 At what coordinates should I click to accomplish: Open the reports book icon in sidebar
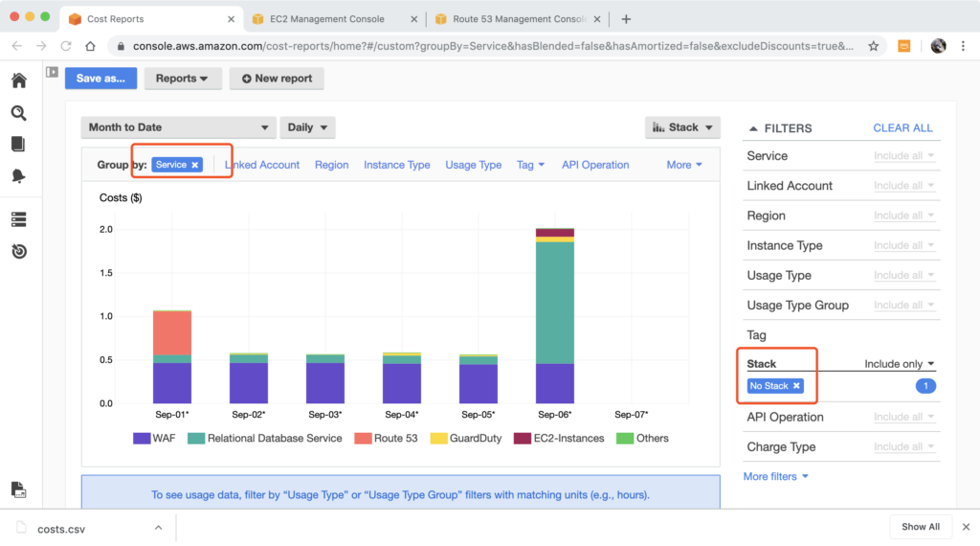pos(18,144)
